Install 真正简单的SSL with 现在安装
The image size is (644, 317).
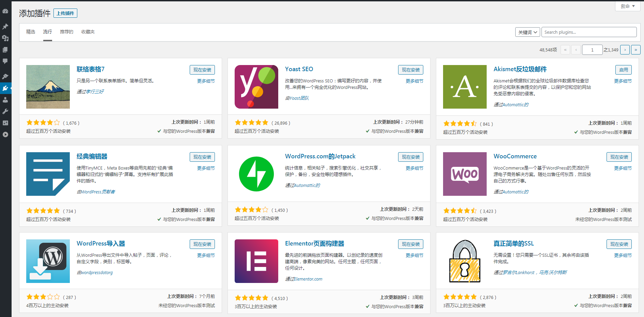619,244
